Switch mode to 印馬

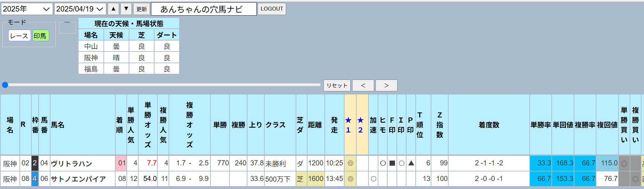tap(40, 36)
